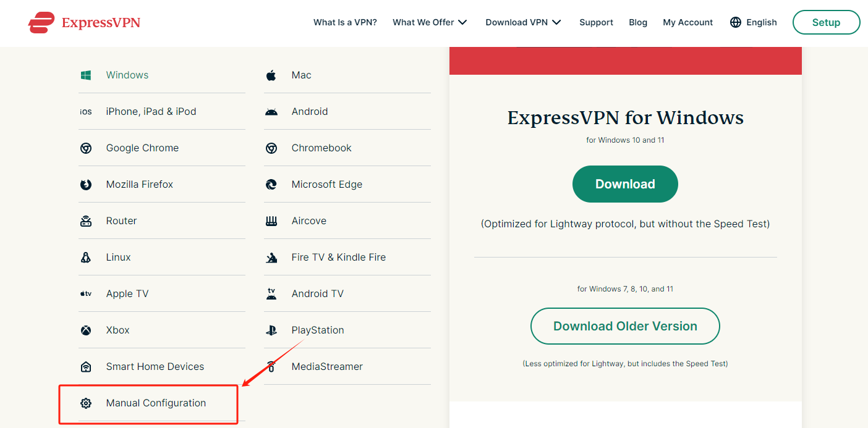Click the Chromebook icon

tap(271, 148)
